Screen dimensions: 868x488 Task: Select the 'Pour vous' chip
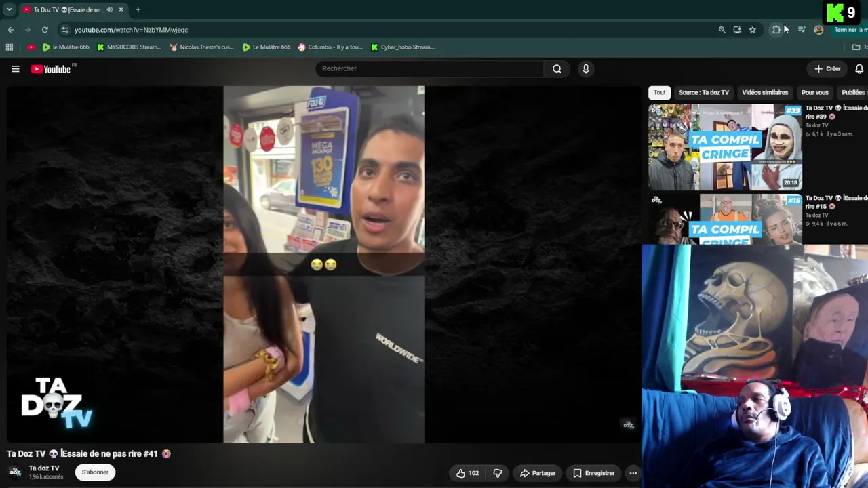[815, 93]
